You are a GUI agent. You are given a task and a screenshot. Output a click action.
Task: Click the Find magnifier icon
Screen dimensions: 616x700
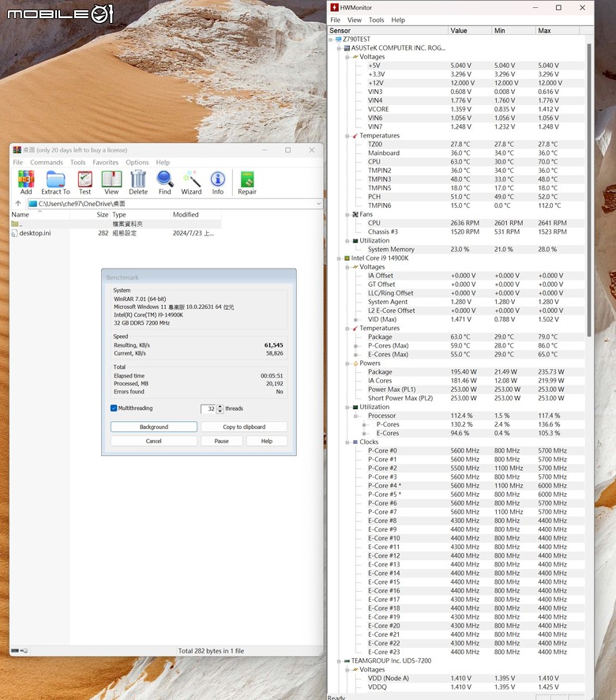pyautogui.click(x=165, y=183)
